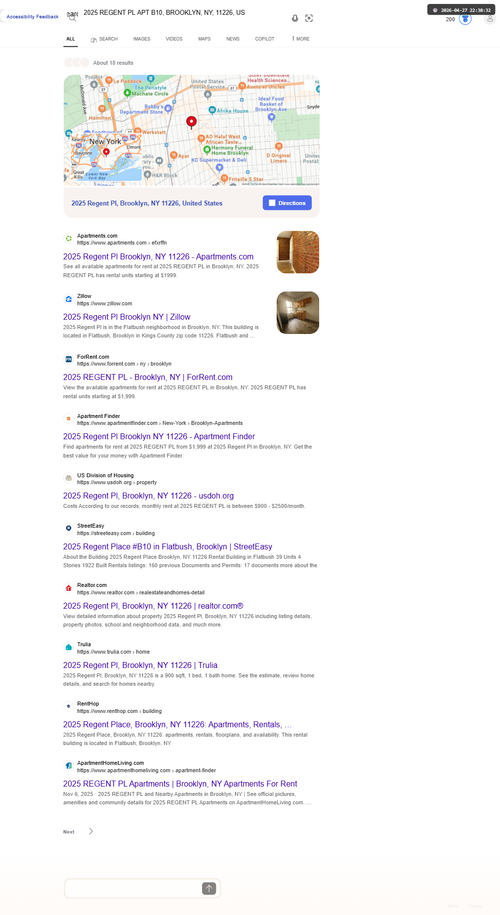Open the user profile avatar icon
This screenshot has height=915, width=500.
(489, 19)
